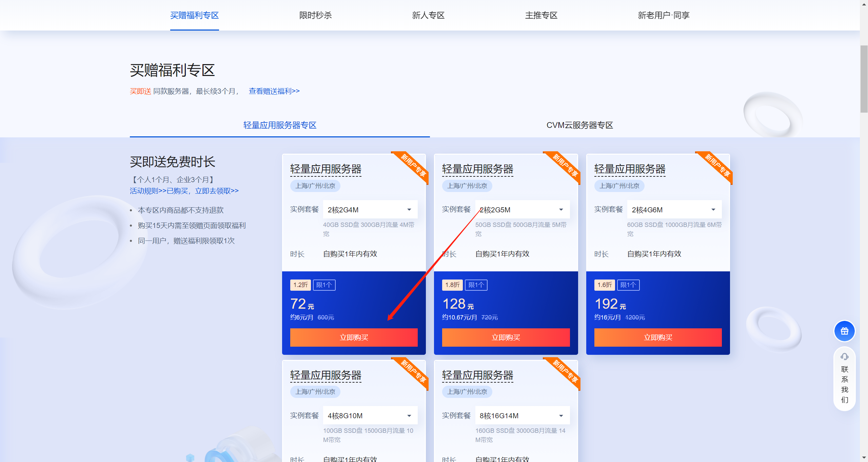Switch to the 新人专区 tab

[x=428, y=15]
